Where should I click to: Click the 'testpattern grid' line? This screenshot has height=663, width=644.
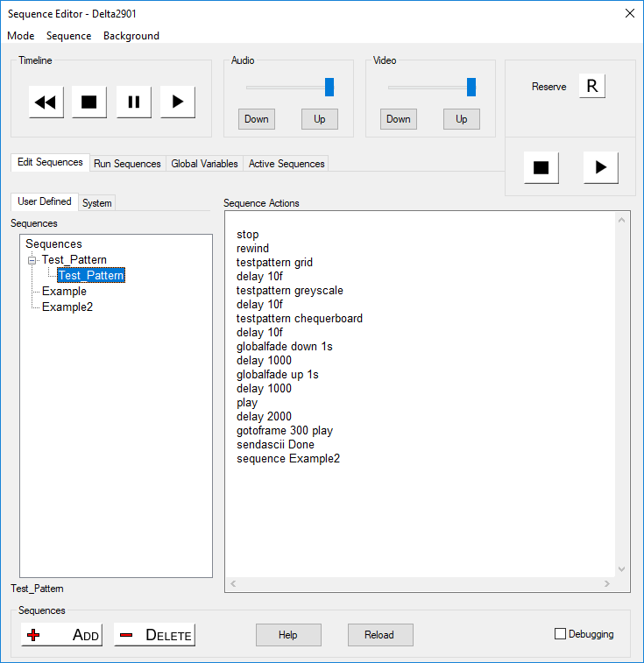tap(274, 262)
